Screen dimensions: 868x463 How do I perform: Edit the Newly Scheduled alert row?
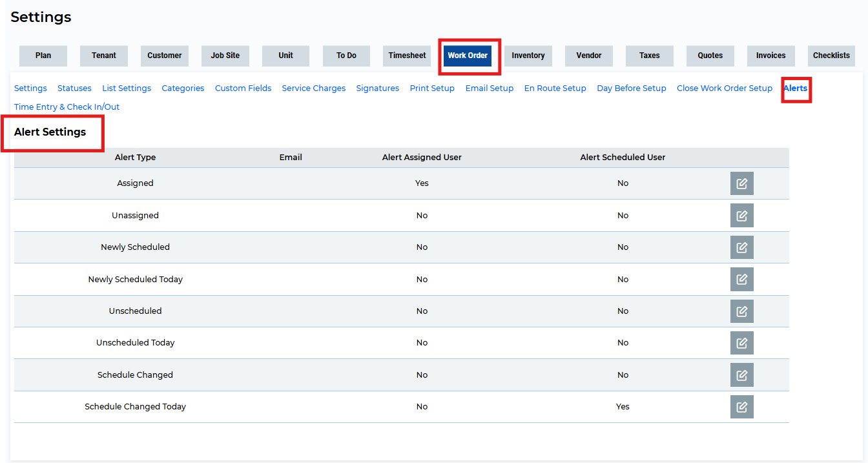[741, 247]
